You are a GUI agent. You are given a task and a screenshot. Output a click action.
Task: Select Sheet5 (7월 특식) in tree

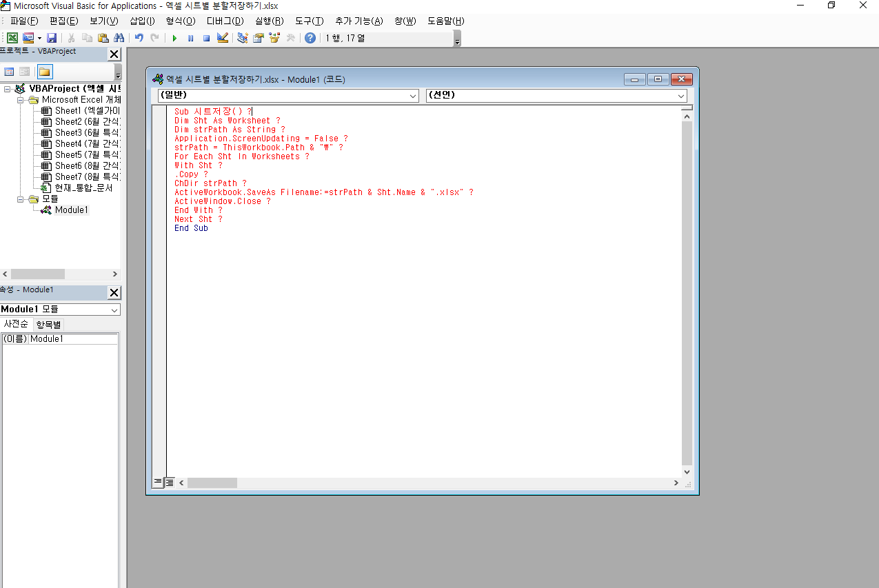(87, 155)
